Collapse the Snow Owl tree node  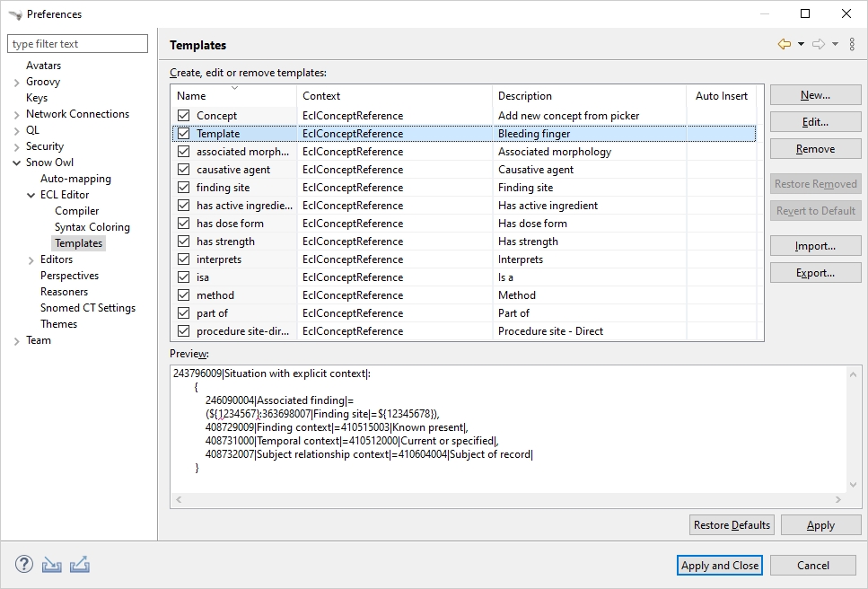17,163
